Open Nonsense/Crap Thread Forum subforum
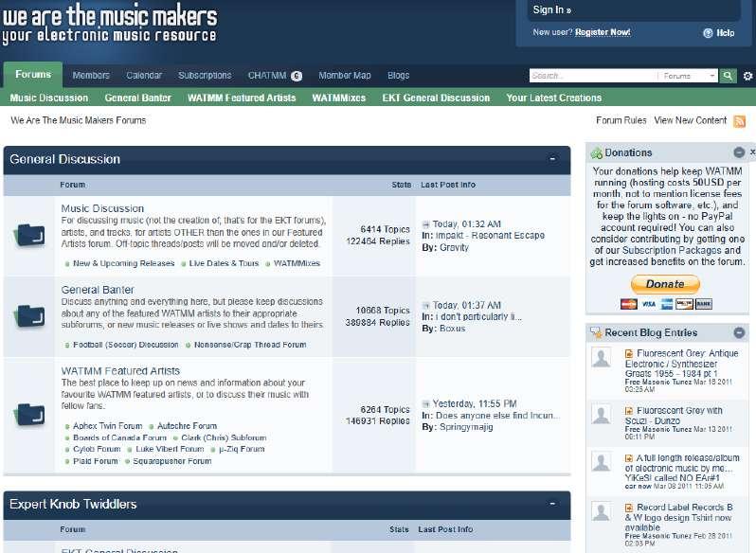The image size is (756, 553). [250, 345]
